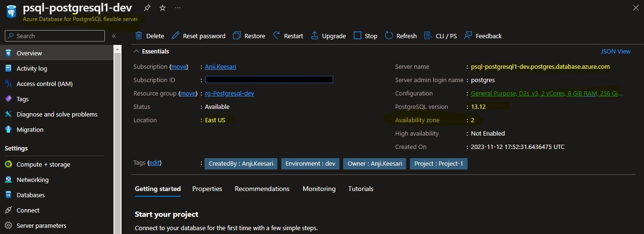Click the admin login name postgres
Image resolution: width=644 pixels, height=234 pixels.
[x=483, y=80]
